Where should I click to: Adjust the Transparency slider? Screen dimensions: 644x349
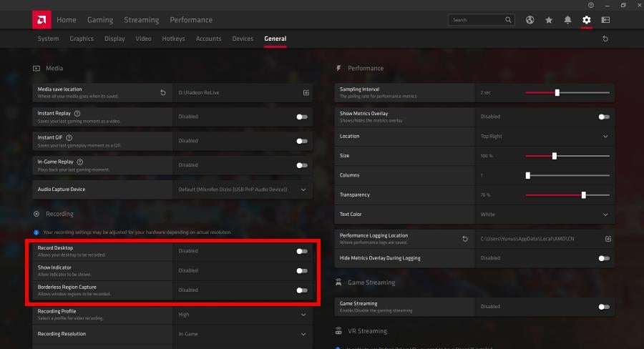[584, 195]
